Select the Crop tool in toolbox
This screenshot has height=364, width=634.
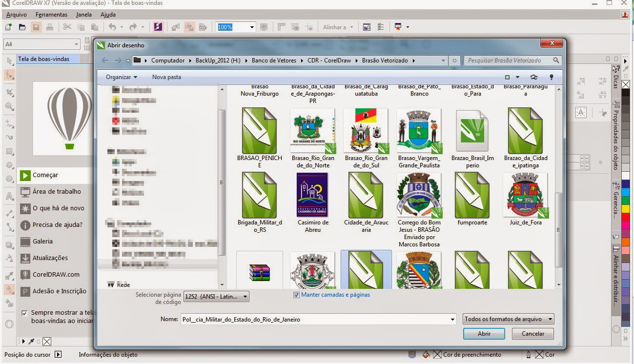pyautogui.click(x=9, y=92)
